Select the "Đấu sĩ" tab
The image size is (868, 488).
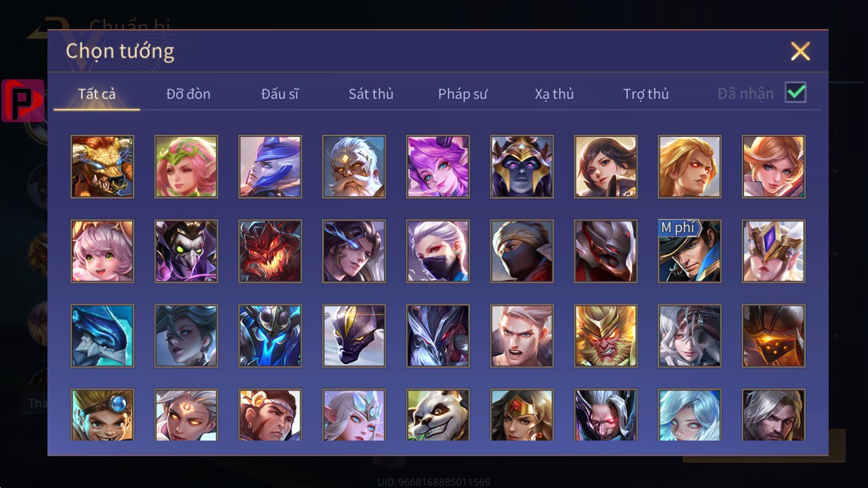pos(280,94)
